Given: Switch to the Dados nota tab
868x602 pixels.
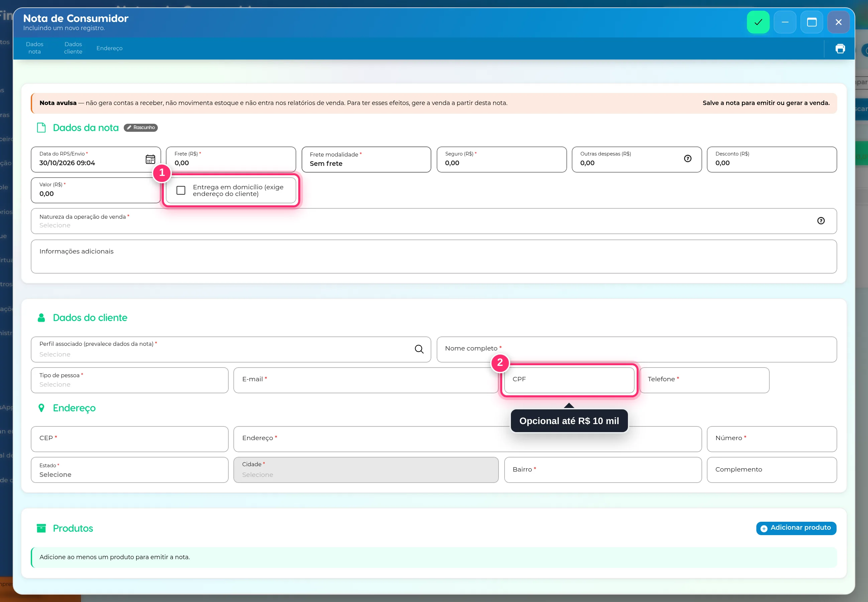Looking at the screenshot, I should click(x=35, y=48).
